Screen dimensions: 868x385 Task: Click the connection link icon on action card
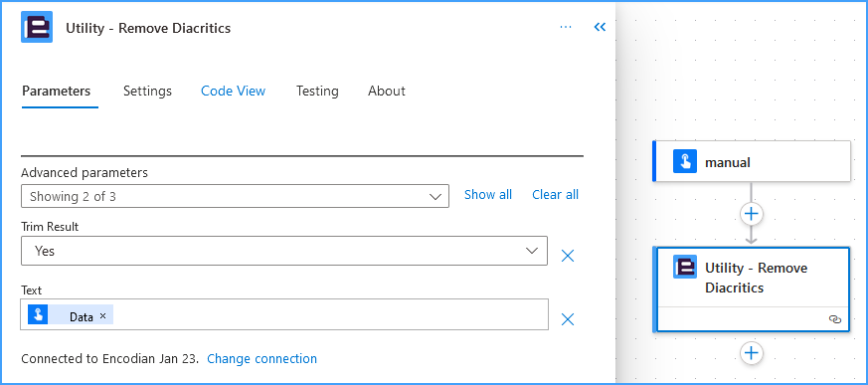pos(835,319)
